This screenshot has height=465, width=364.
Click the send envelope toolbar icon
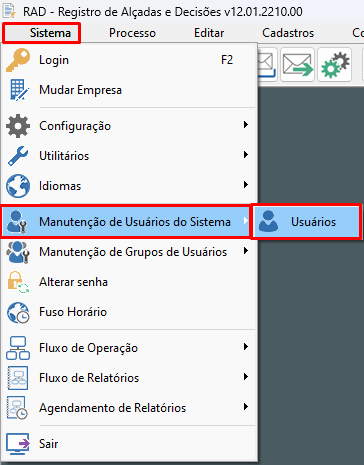(297, 65)
